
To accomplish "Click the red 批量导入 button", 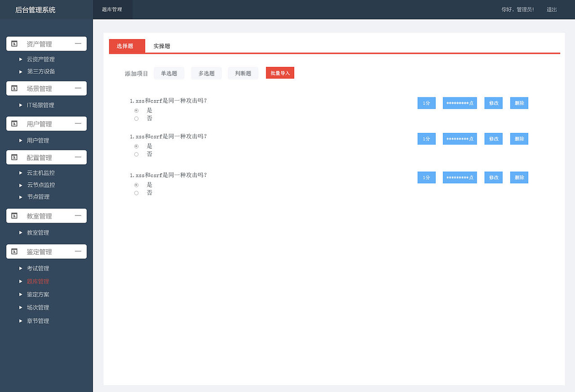I will point(280,73).
